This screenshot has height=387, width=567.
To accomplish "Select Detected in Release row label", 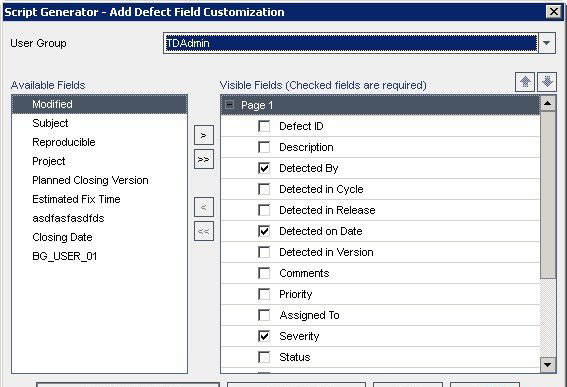I will click(327, 210).
